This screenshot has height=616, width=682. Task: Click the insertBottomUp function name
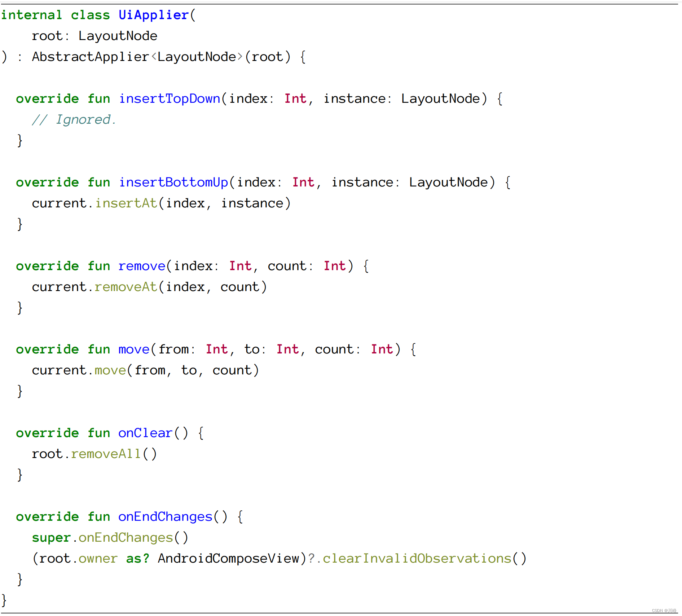pyautogui.click(x=173, y=182)
